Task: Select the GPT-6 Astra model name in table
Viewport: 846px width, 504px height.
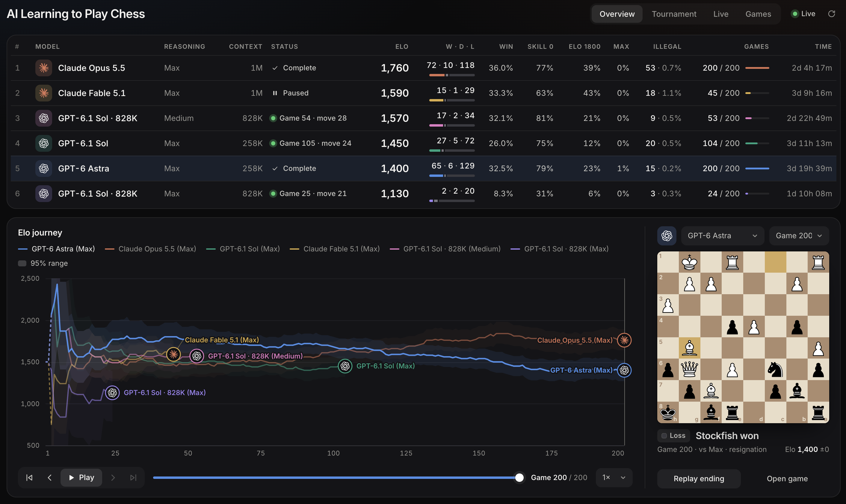Action: (x=84, y=168)
